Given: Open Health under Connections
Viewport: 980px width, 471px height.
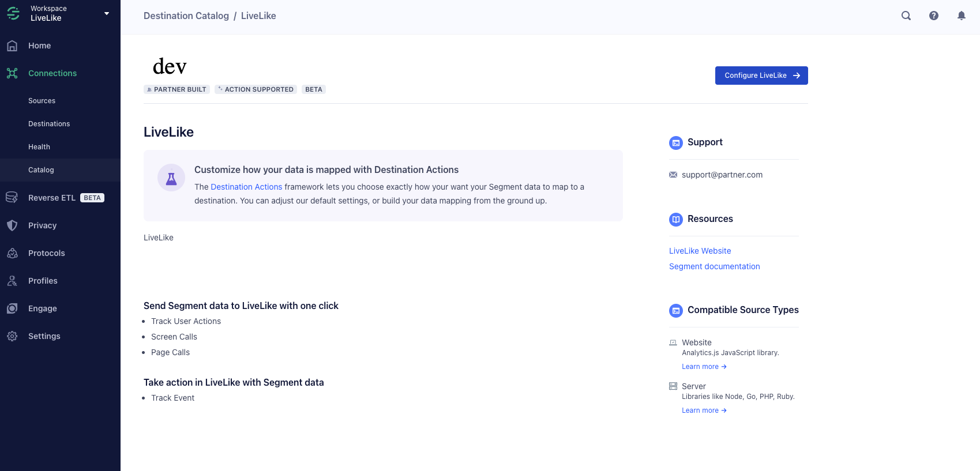Looking at the screenshot, I should point(39,147).
